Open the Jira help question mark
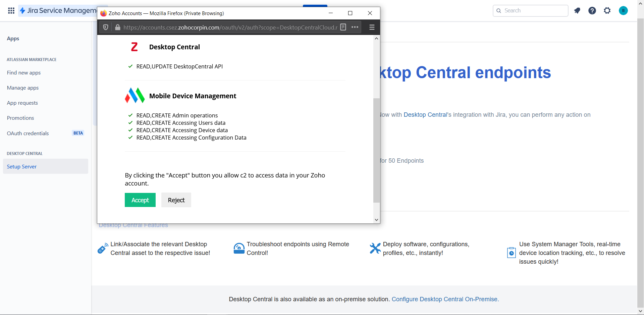This screenshot has width=644, height=315. click(592, 11)
